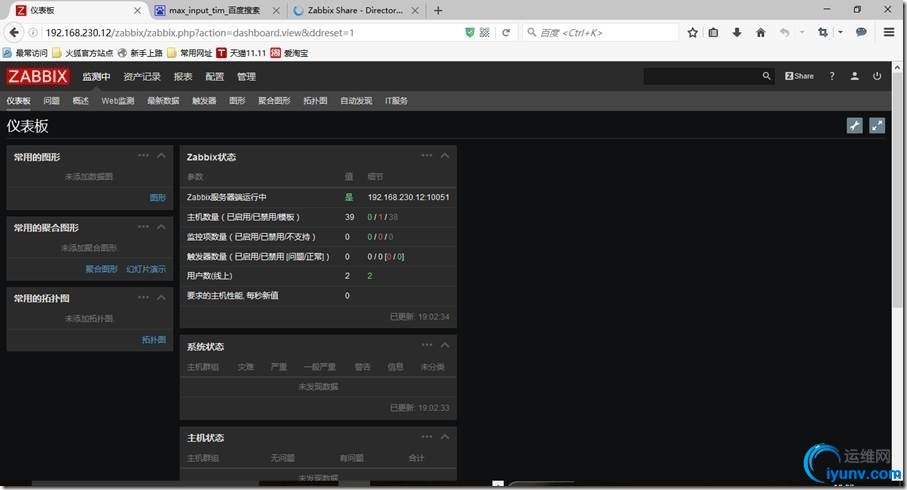
Task: Select the 触发器 submenu tab
Action: [x=204, y=101]
